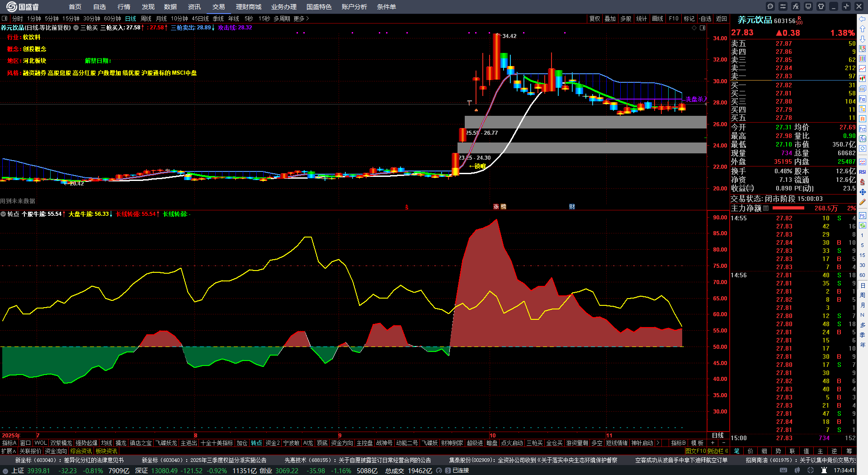Screen dimensions: 868x475
Task: Open the keyboard icon in status bar
Action: [x=783, y=470]
